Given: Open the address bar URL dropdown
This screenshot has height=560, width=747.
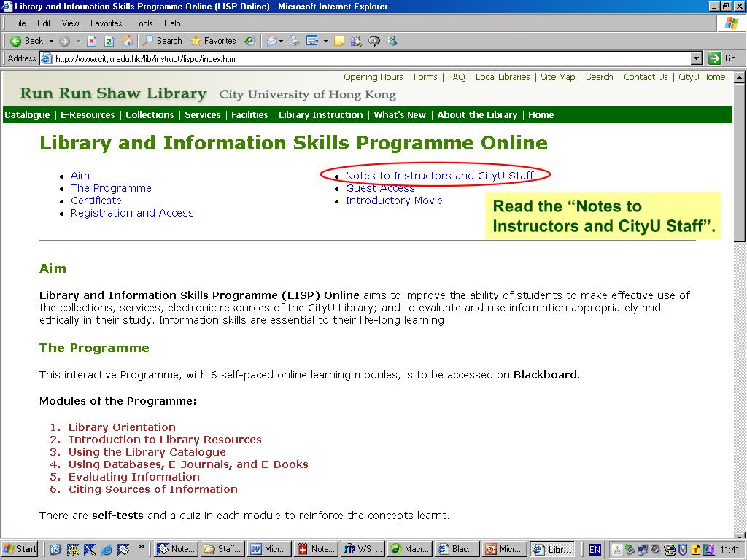Looking at the screenshot, I should 697,58.
